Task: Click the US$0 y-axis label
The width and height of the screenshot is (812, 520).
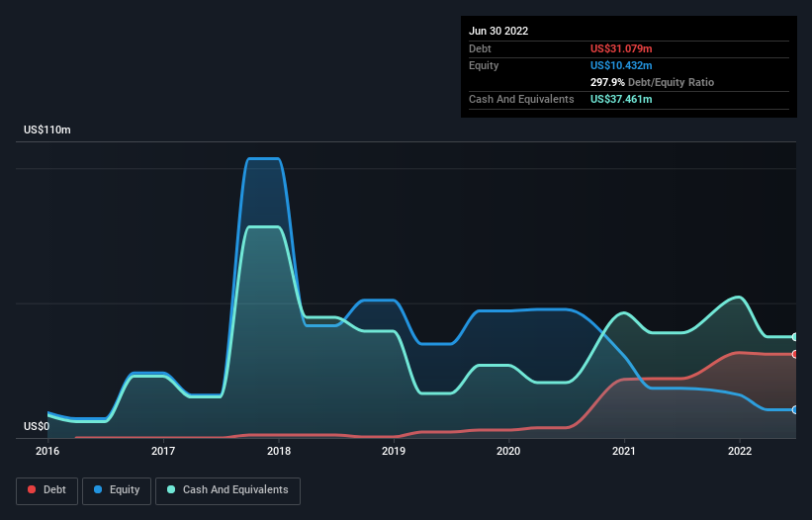Action: [x=37, y=426]
